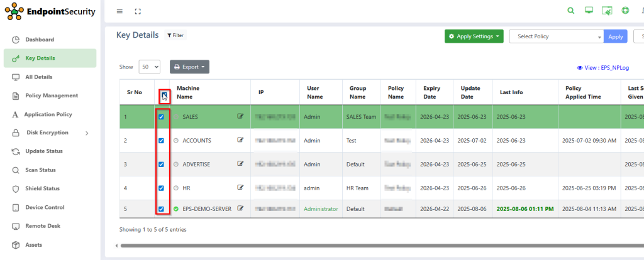Image resolution: width=644 pixels, height=260 pixels.
Task: Uncheck the ADVERTISE row checkbox
Action: pyautogui.click(x=162, y=164)
